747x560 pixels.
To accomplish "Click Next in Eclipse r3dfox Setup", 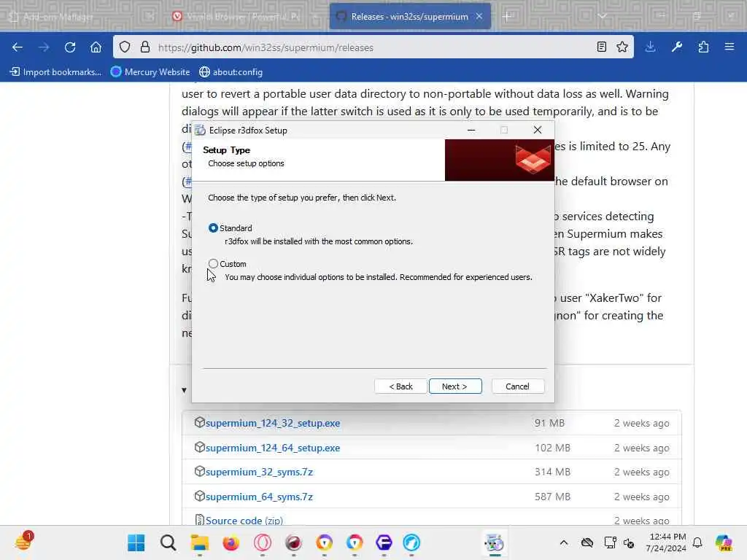I will (455, 386).
